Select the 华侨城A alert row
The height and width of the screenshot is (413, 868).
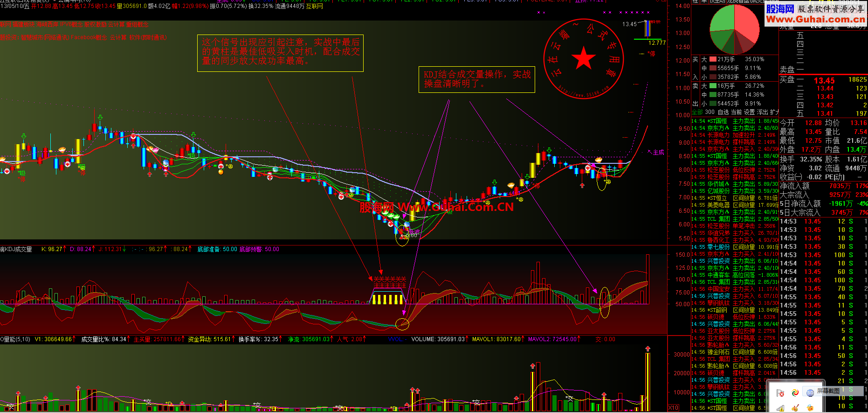coord(735,184)
